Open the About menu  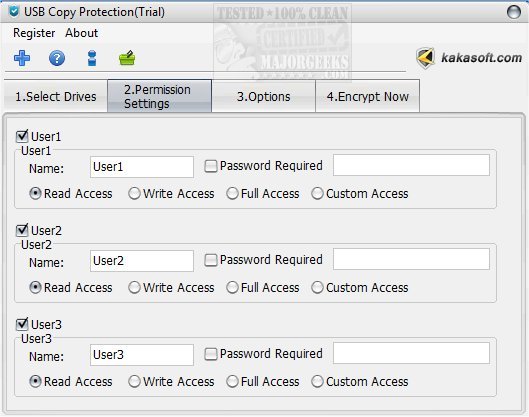(82, 33)
